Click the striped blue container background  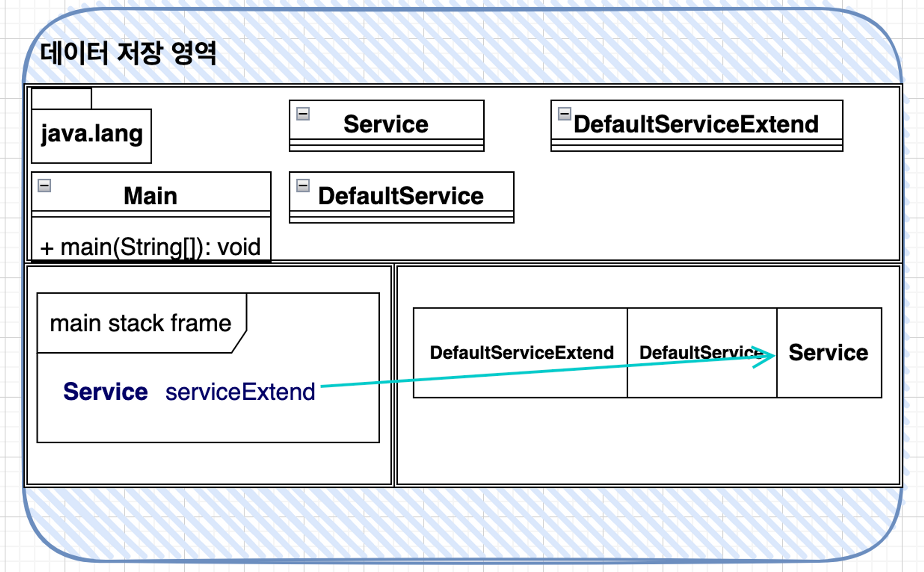point(462,522)
